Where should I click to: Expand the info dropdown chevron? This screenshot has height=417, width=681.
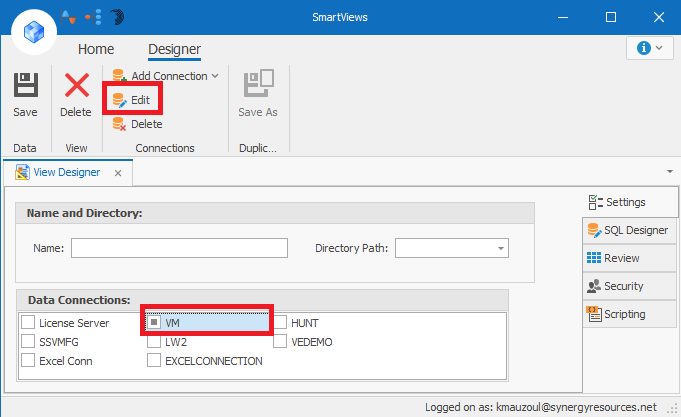click(659, 48)
